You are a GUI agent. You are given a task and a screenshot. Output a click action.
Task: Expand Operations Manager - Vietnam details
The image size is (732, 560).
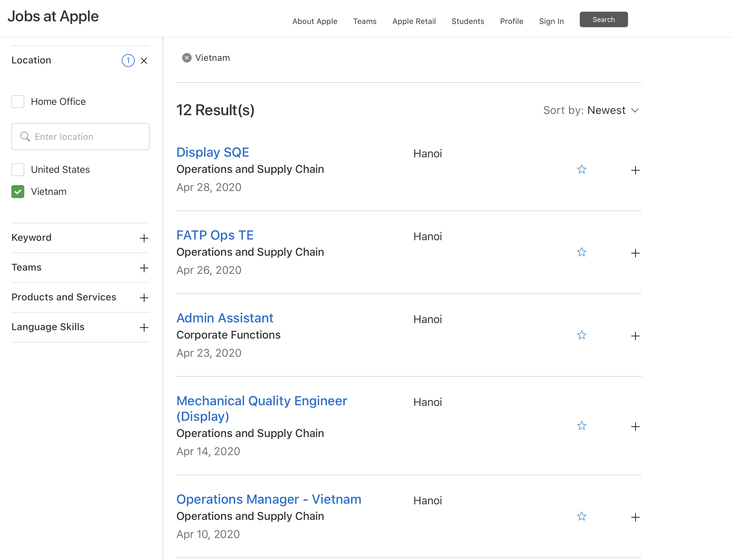pyautogui.click(x=635, y=517)
